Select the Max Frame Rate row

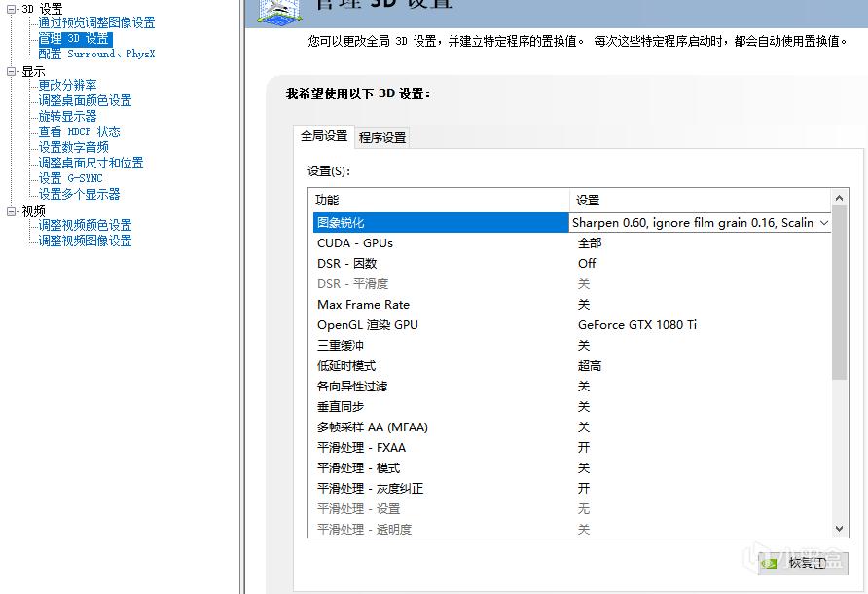tap(572, 305)
